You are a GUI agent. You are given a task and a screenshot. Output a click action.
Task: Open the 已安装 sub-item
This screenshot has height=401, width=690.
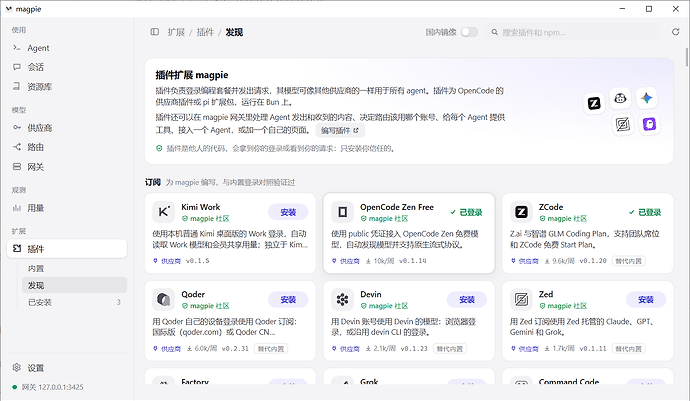(74, 302)
